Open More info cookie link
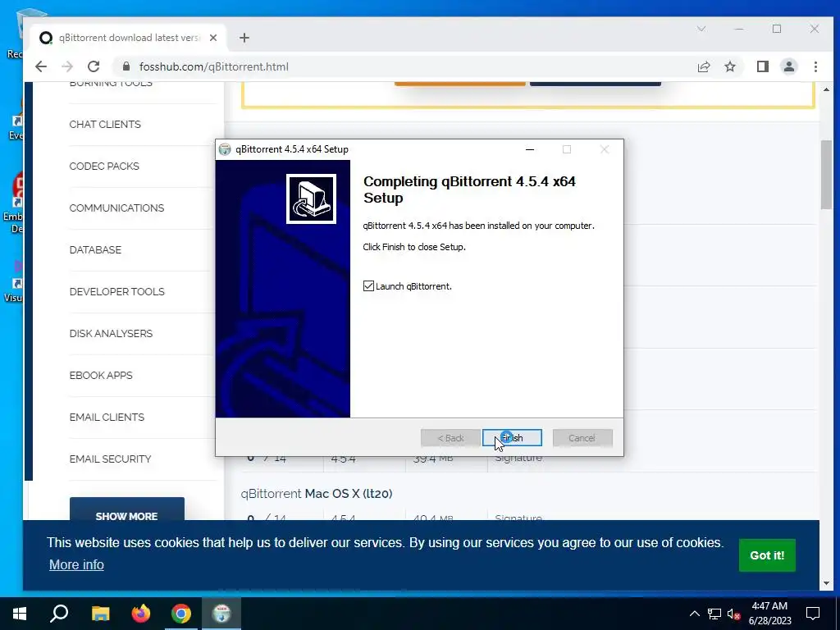 point(76,564)
